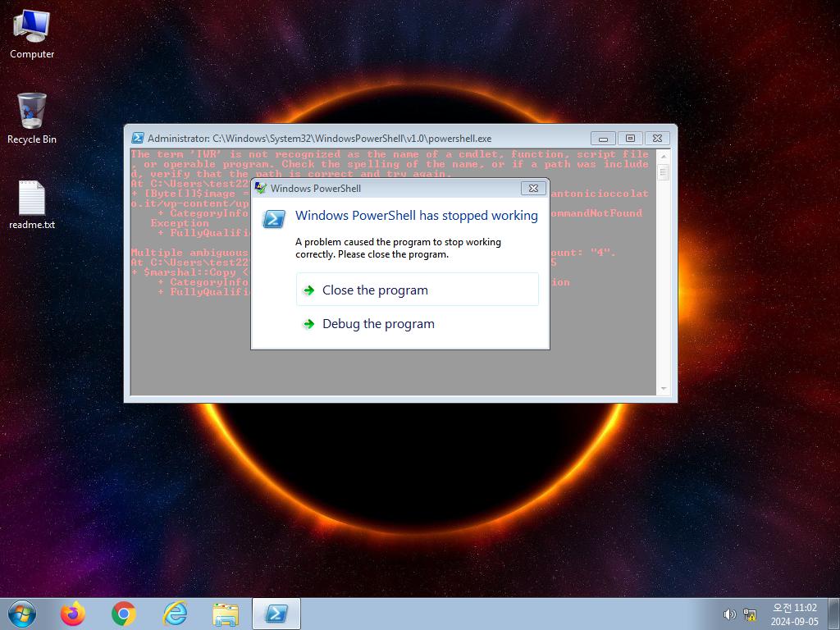Click the Administrator PowerShell window title text
Viewport: 840px width, 630px height.
pos(319,138)
